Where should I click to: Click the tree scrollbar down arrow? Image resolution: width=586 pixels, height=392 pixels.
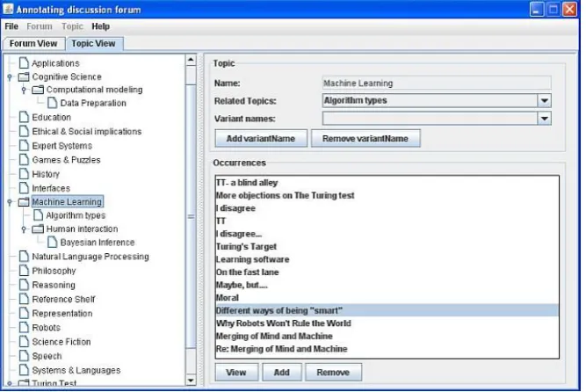click(x=191, y=381)
